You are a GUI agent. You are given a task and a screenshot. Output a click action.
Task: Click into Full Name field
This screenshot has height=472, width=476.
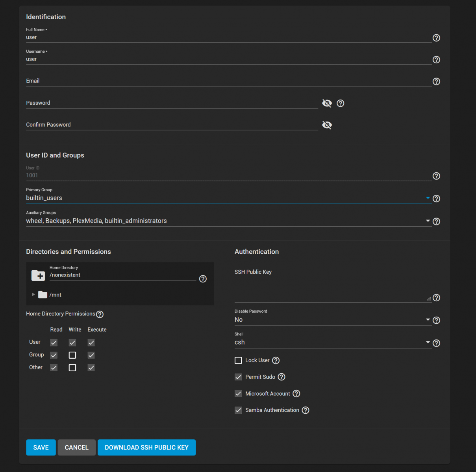coord(229,37)
